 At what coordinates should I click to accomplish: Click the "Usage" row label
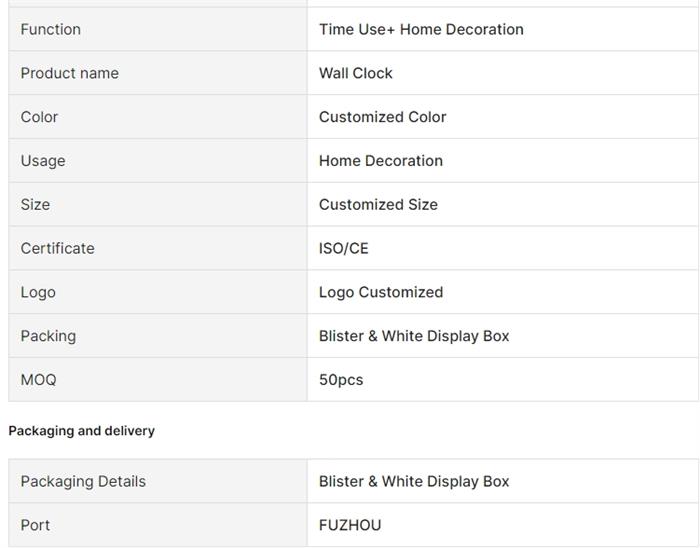pos(43,161)
